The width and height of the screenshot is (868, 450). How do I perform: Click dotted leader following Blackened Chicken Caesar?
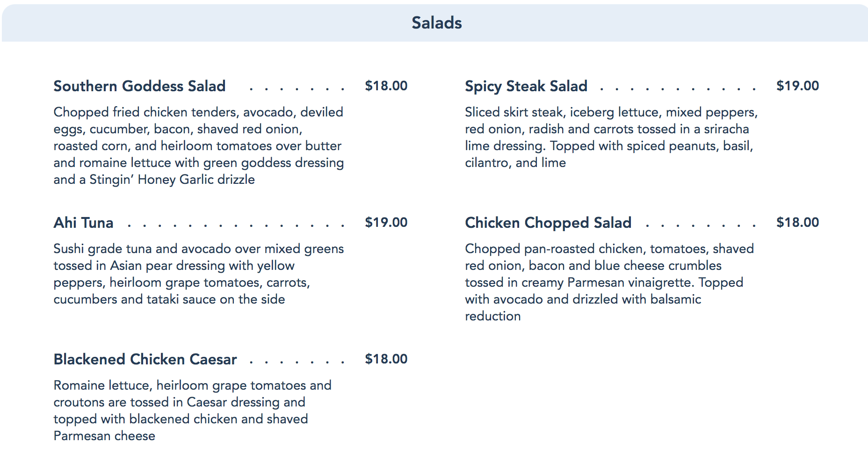(x=297, y=362)
